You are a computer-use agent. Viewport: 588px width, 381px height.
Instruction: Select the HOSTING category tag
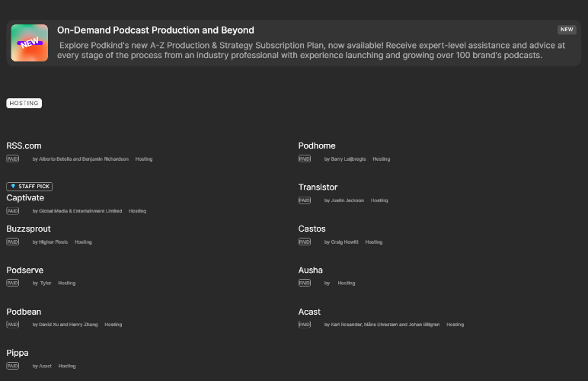pyautogui.click(x=24, y=103)
